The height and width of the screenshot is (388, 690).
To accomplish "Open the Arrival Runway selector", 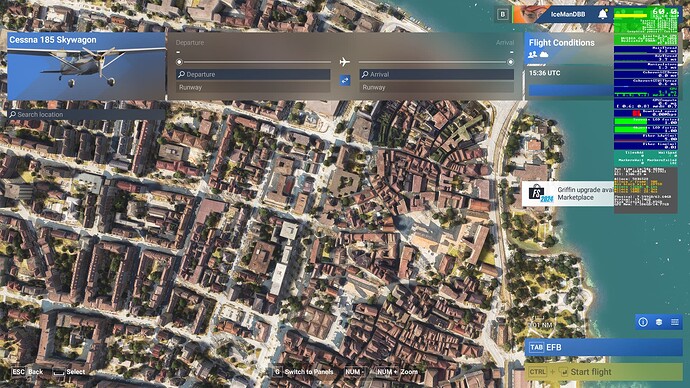I will click(437, 87).
